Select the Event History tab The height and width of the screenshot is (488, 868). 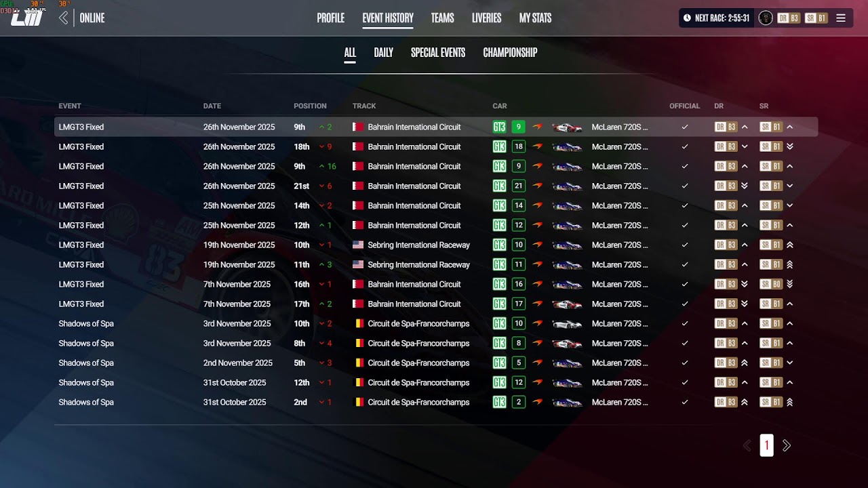(388, 18)
